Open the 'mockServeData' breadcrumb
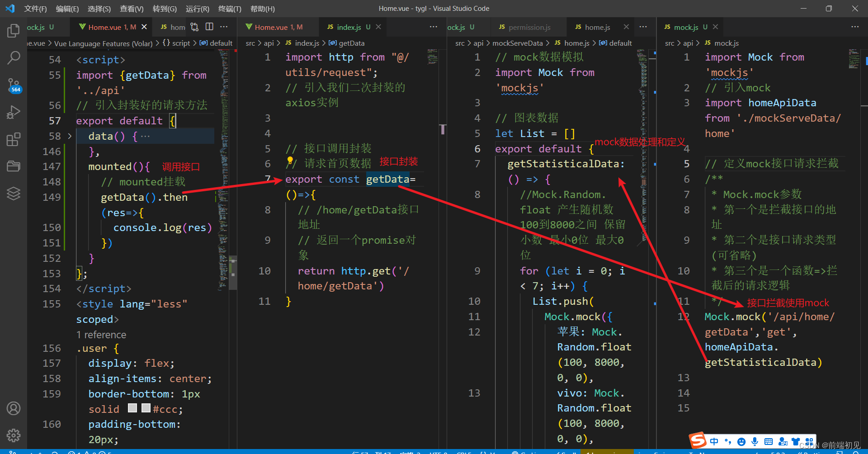Screen dimensions: 868x454 point(517,43)
